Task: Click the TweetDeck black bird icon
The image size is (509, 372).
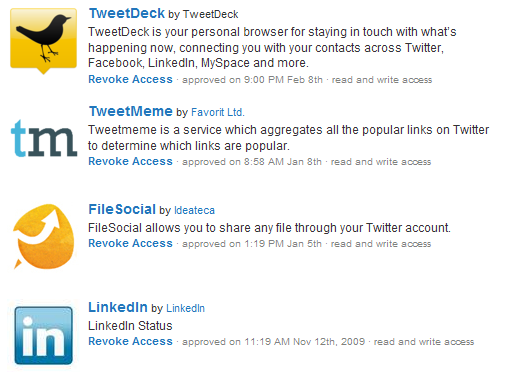Action: tap(44, 41)
